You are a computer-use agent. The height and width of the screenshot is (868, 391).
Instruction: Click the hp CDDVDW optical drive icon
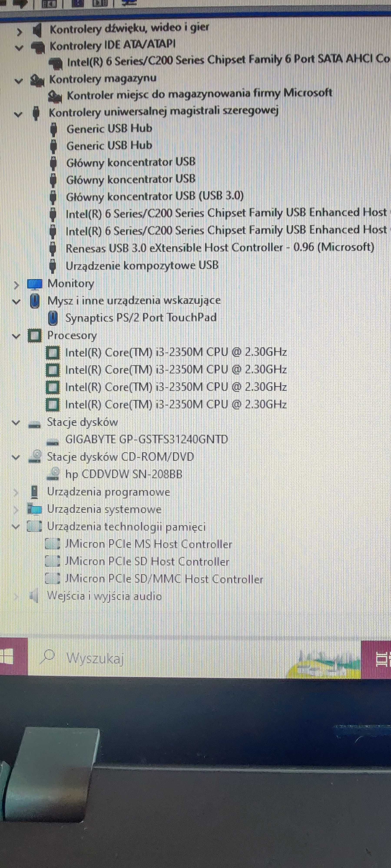click(53, 474)
